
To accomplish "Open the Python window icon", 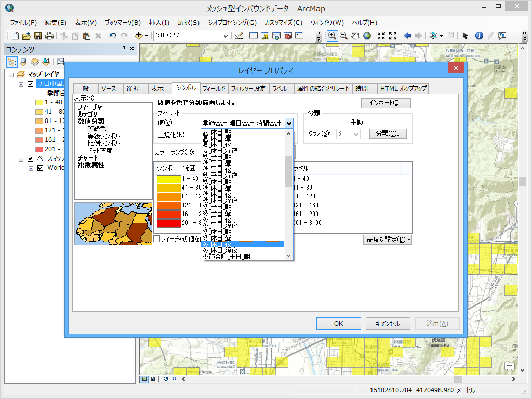I will pos(299,35).
